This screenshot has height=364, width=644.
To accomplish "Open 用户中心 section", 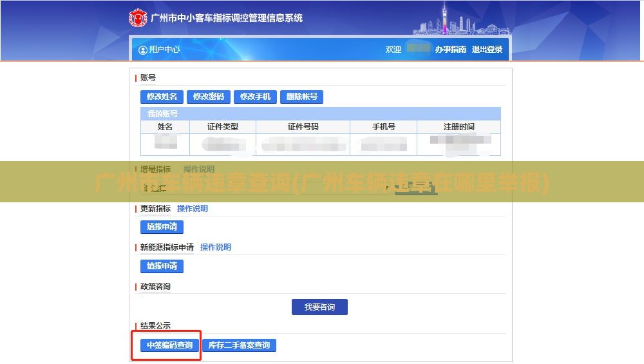I will (x=164, y=50).
